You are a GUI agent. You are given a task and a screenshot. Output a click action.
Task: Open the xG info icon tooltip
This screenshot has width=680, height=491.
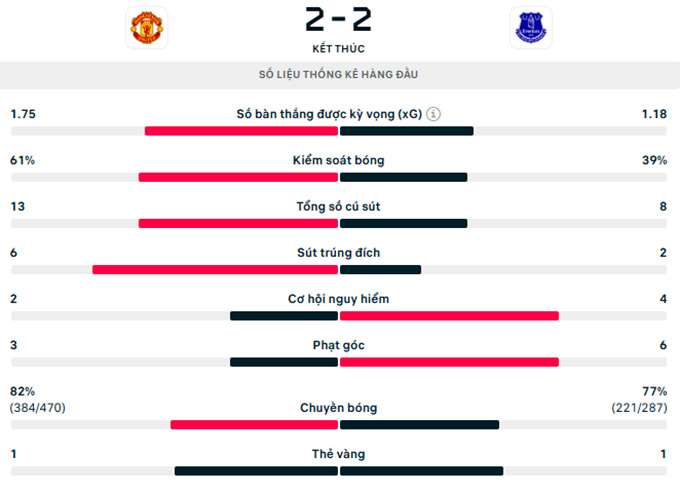coord(433,114)
